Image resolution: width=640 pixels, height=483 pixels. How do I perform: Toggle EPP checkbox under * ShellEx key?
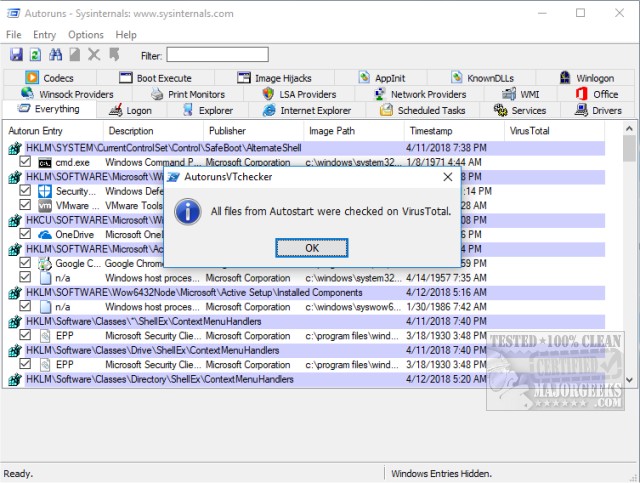[25, 335]
